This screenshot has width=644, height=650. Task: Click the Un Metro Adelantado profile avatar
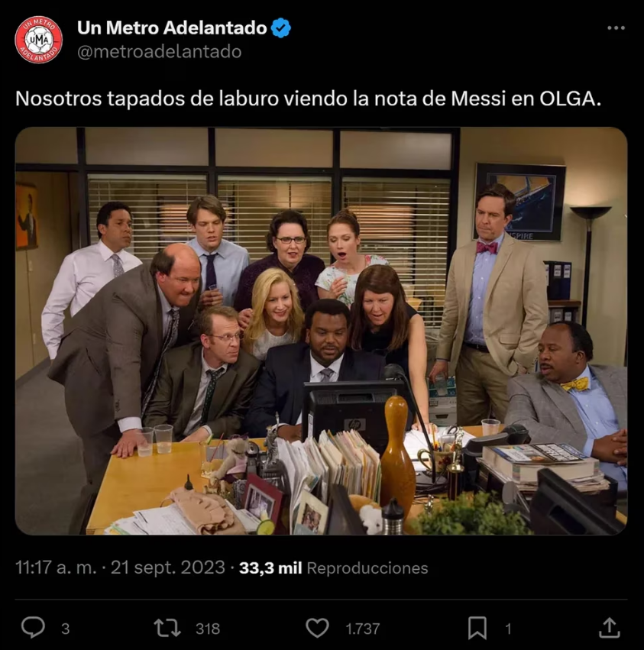tap(38, 40)
